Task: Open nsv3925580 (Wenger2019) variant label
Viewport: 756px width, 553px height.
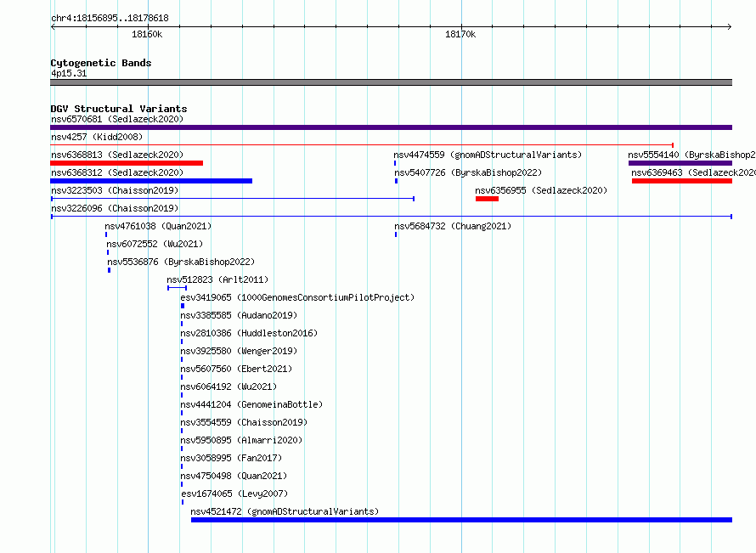Action: click(239, 351)
